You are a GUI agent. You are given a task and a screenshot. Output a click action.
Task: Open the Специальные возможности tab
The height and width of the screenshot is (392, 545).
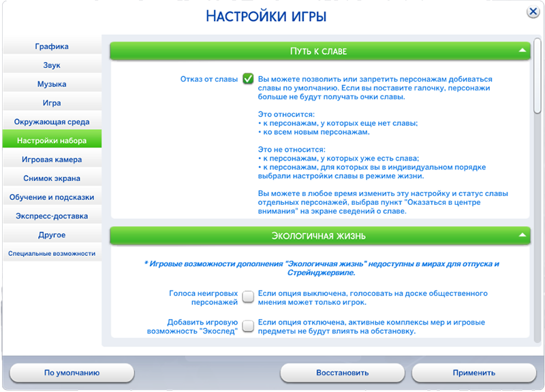(52, 253)
